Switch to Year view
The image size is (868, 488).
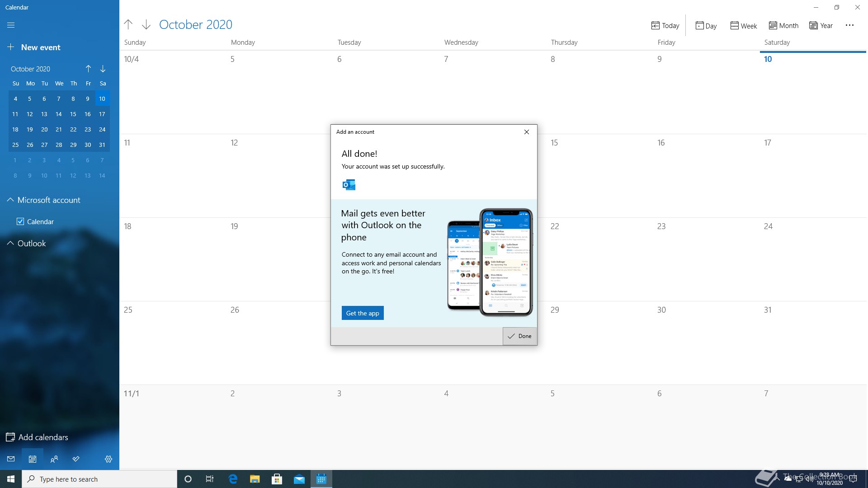[821, 26]
